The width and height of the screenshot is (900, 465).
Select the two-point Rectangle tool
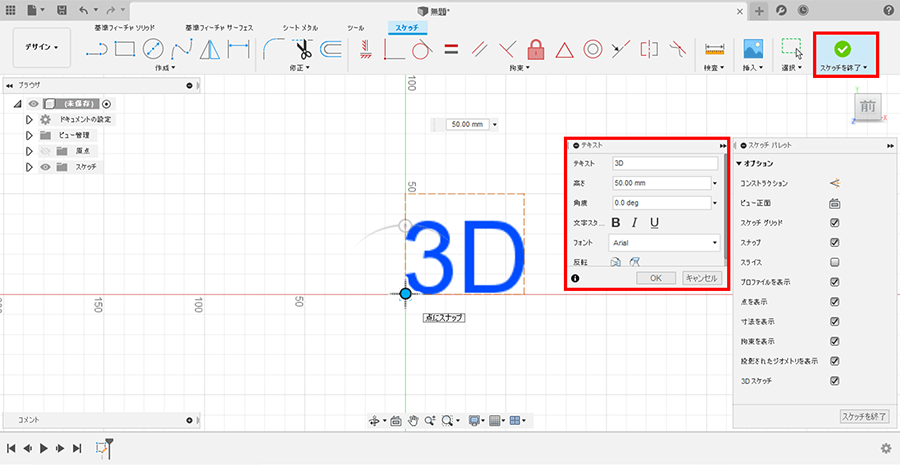(x=125, y=48)
